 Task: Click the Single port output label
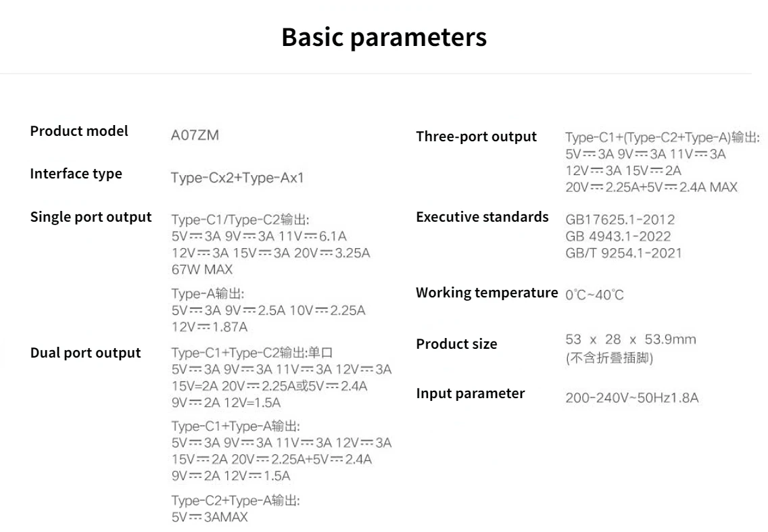[x=91, y=217]
